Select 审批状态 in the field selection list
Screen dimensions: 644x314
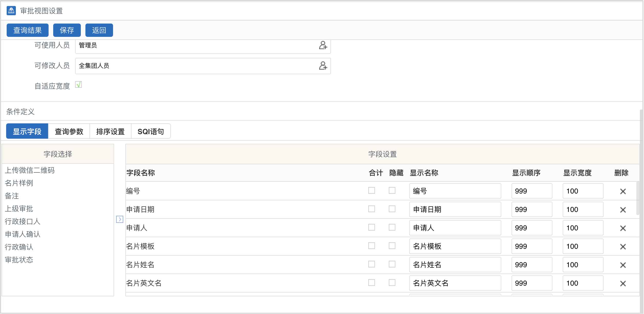18,260
